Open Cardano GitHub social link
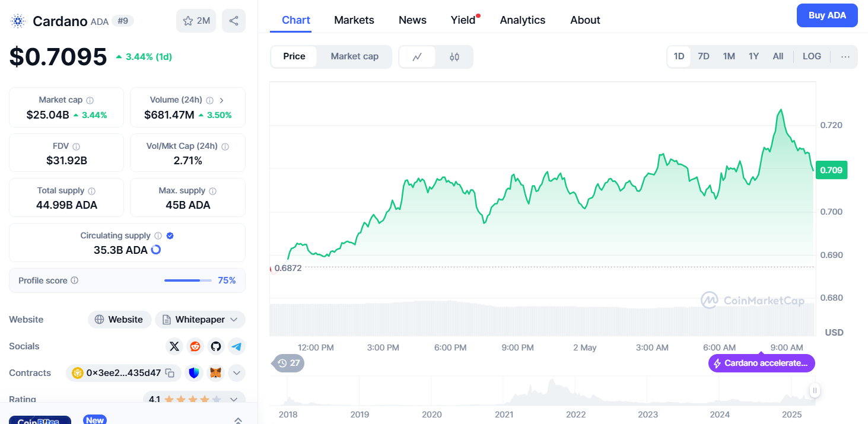This screenshot has height=424, width=868. tap(216, 346)
